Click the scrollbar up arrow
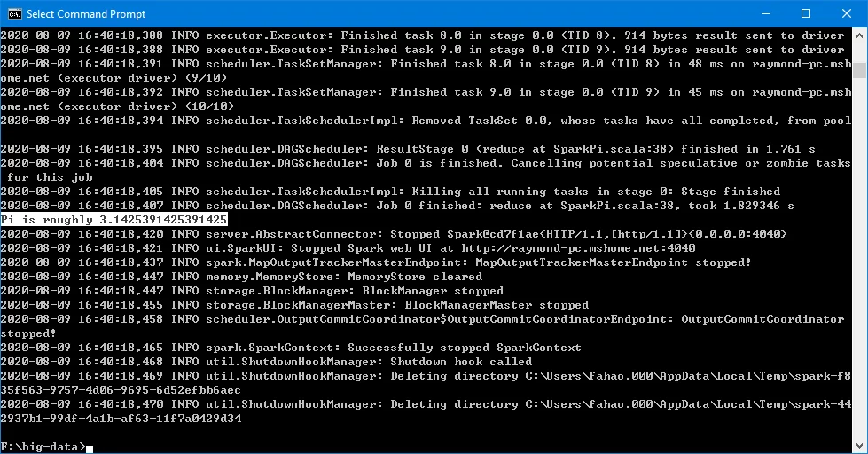The image size is (868, 454). pos(858,35)
